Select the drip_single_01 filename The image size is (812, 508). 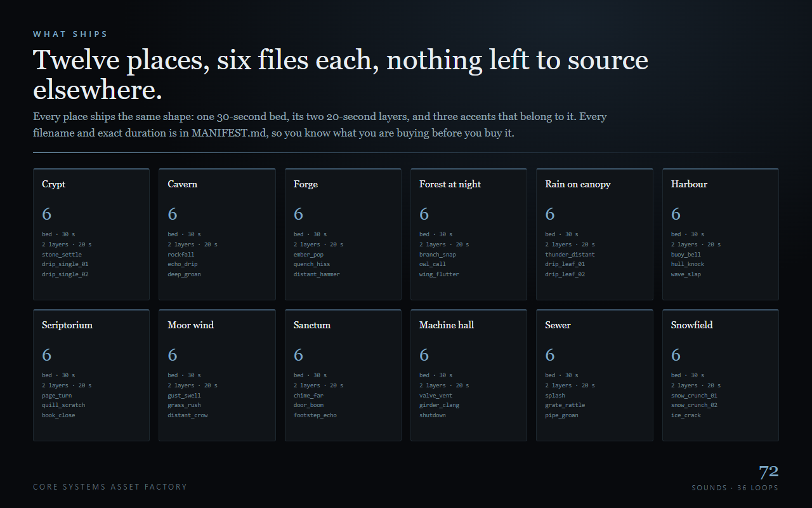click(65, 264)
